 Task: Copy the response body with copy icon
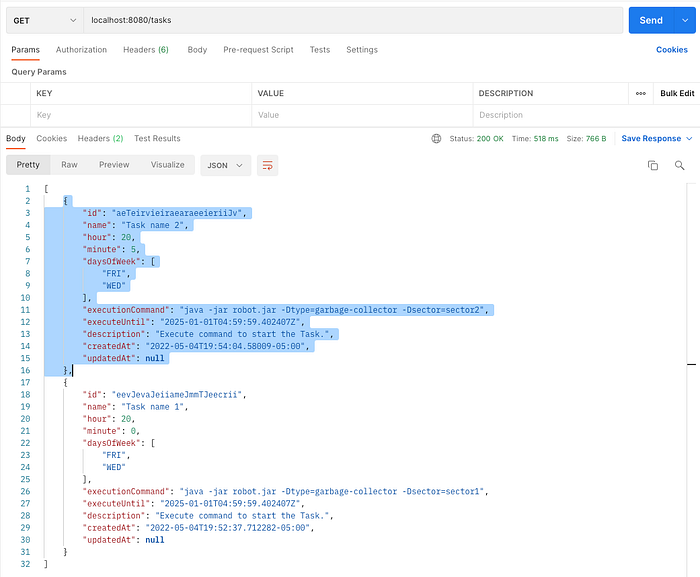click(x=653, y=165)
